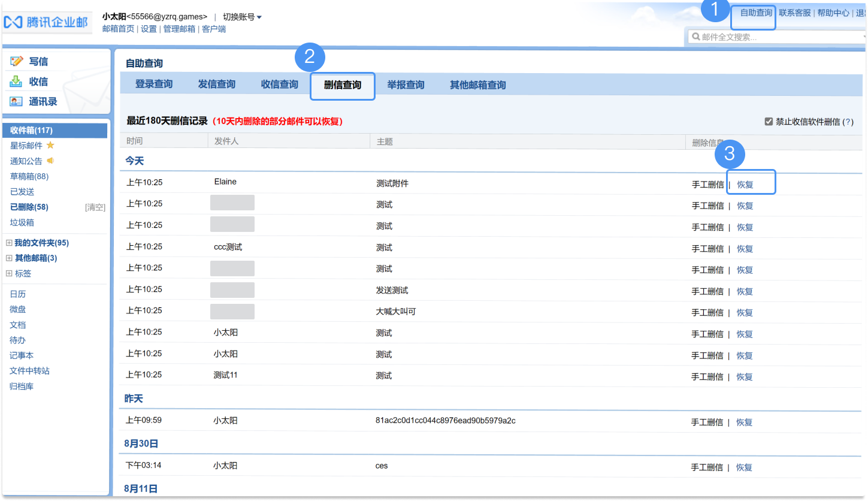This screenshot has height=501, width=868.
Task: Click the 收信 button
Action: [38, 82]
